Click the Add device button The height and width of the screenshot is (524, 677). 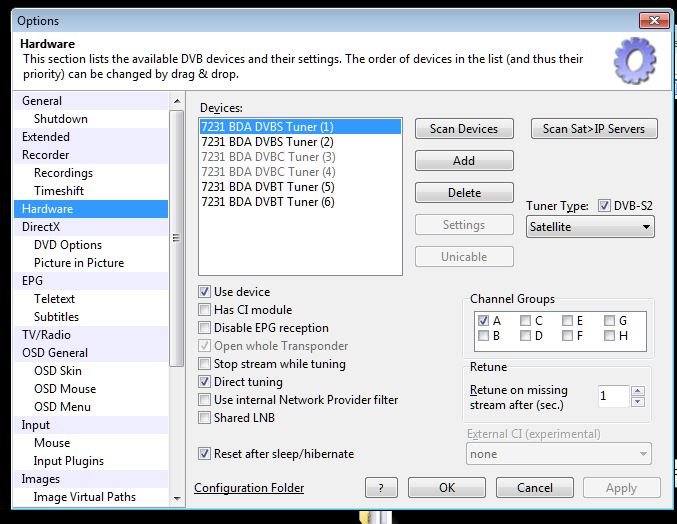point(464,161)
